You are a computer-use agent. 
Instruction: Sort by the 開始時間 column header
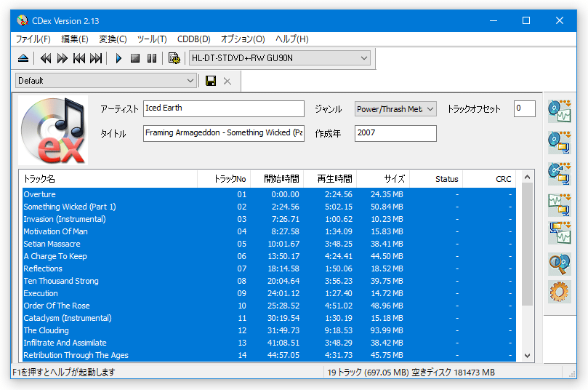277,179
